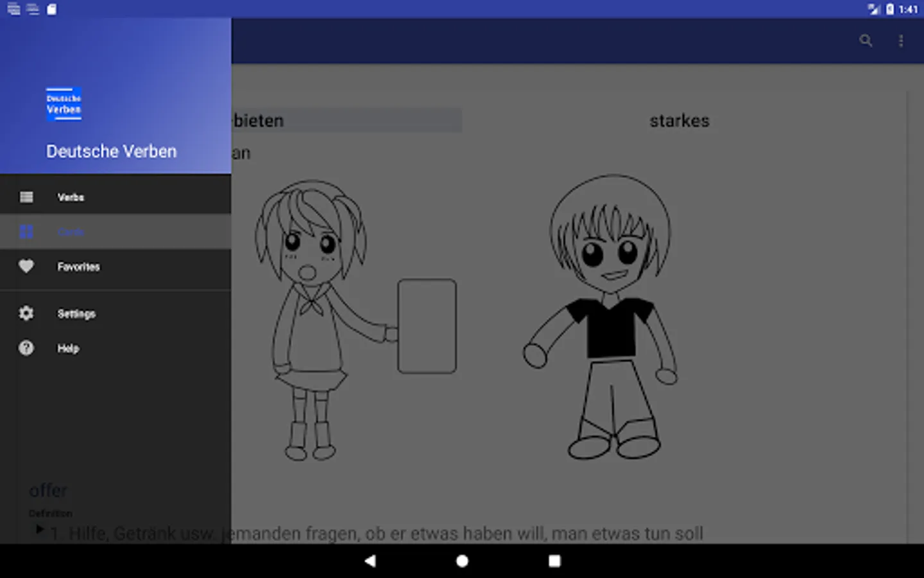Tap the SD card status bar icon
The image size is (924, 578).
coord(52,9)
